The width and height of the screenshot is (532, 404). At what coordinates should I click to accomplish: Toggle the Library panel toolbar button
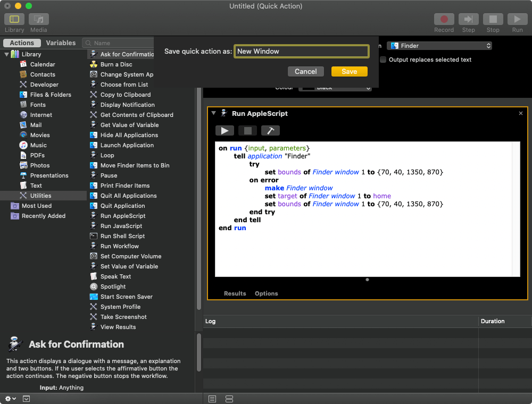pyautogui.click(x=14, y=20)
